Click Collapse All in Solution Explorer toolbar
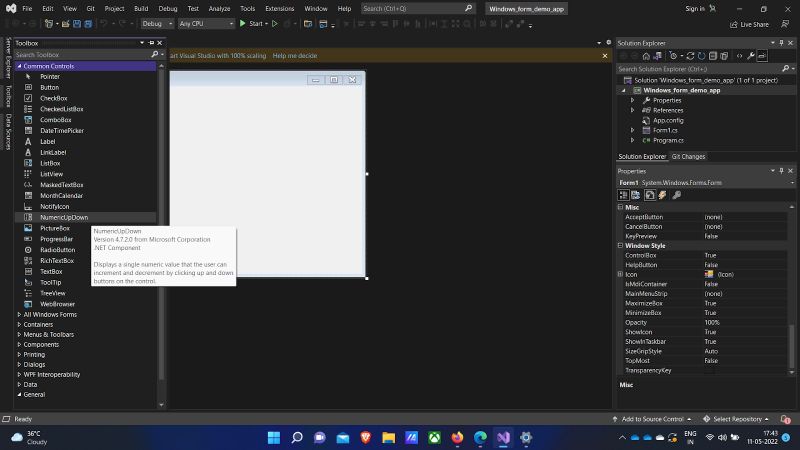The width and height of the screenshot is (800, 450). point(713,56)
